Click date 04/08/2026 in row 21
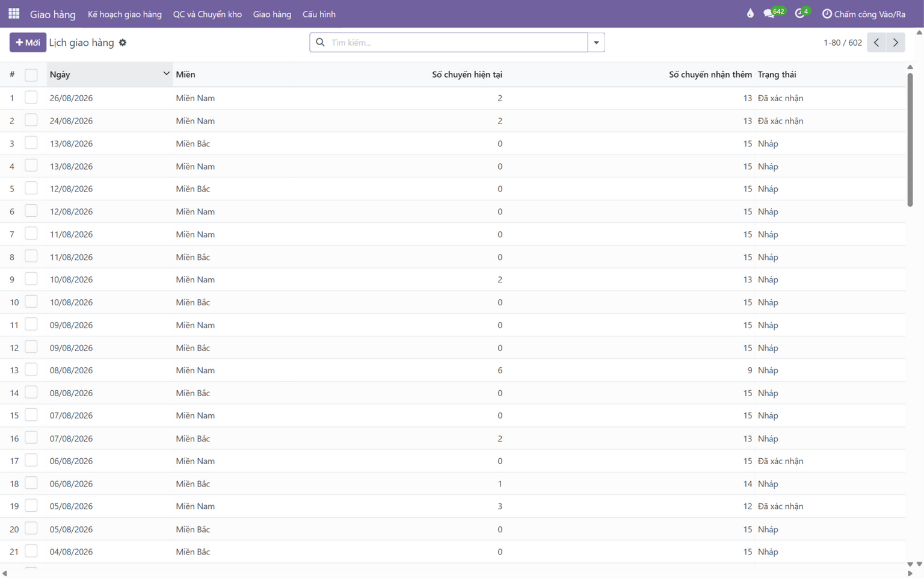This screenshot has height=578, width=924. [x=71, y=552]
